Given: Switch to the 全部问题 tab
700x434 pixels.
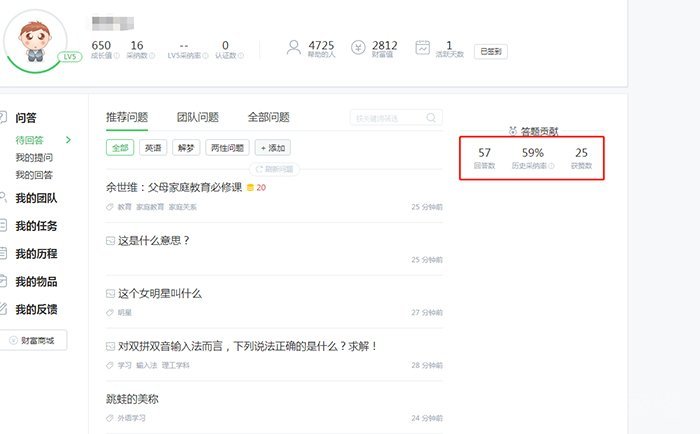Looking at the screenshot, I should (269, 117).
